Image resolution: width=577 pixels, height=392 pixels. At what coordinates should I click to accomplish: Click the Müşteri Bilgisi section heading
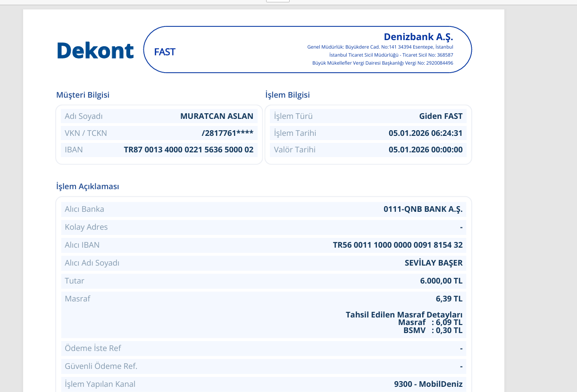tap(83, 95)
